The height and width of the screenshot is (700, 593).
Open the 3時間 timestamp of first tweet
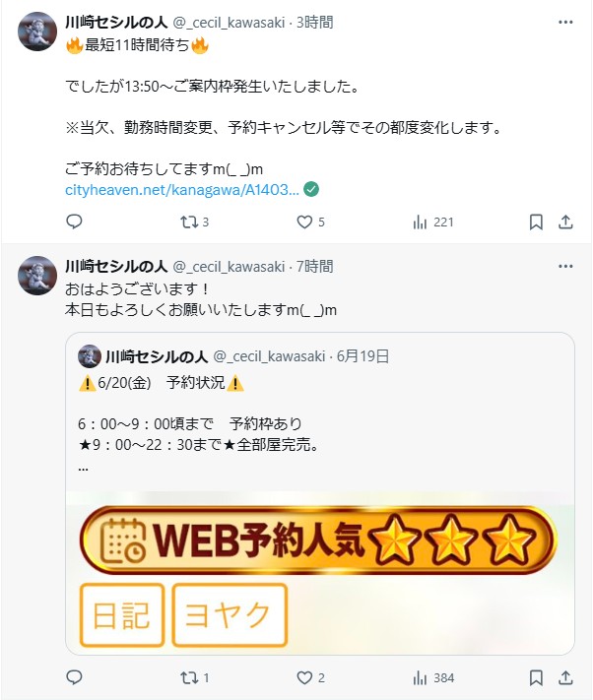315,23
